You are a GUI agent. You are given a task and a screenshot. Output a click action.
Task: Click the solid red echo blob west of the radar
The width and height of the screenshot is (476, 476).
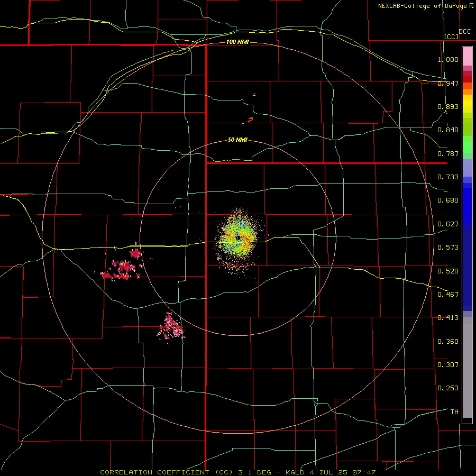pyautogui.click(x=136, y=253)
